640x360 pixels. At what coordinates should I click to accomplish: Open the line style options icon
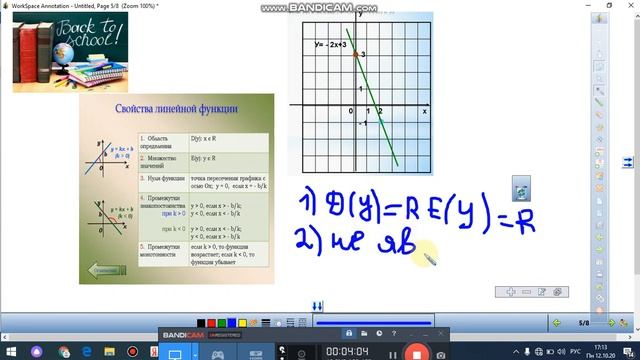click(x=290, y=323)
